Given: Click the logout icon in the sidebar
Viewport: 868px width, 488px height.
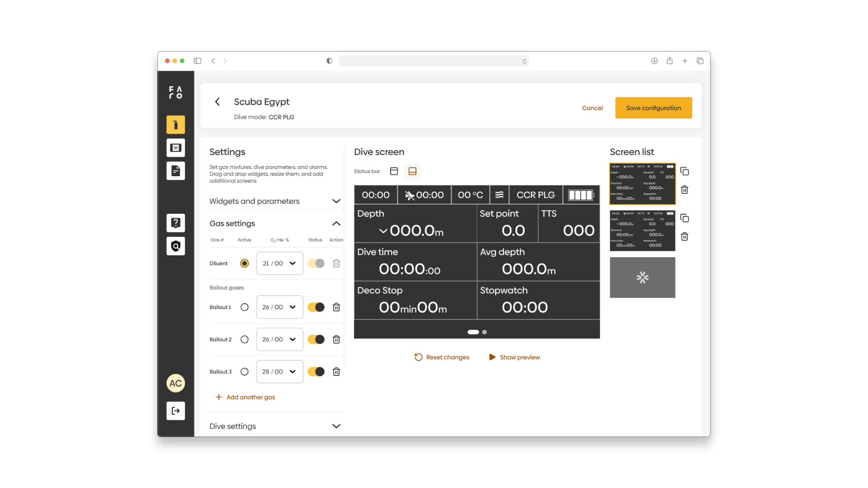Looking at the screenshot, I should coord(175,411).
